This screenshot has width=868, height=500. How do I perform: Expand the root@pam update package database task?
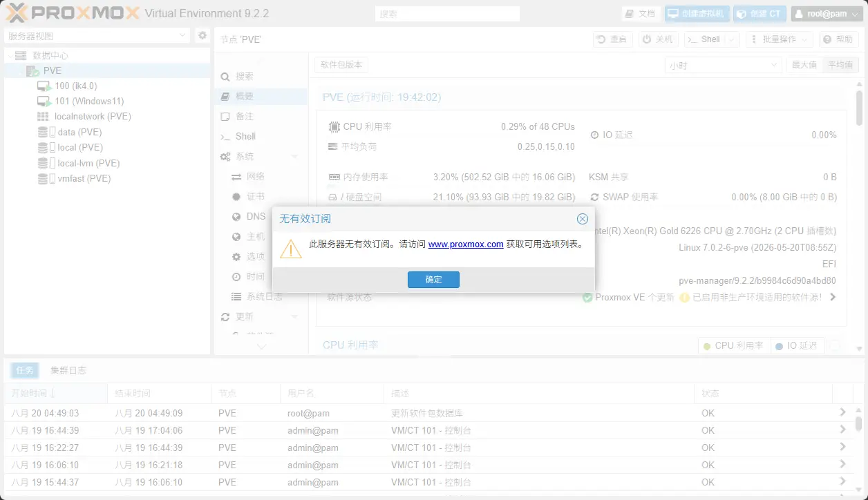[842, 413]
